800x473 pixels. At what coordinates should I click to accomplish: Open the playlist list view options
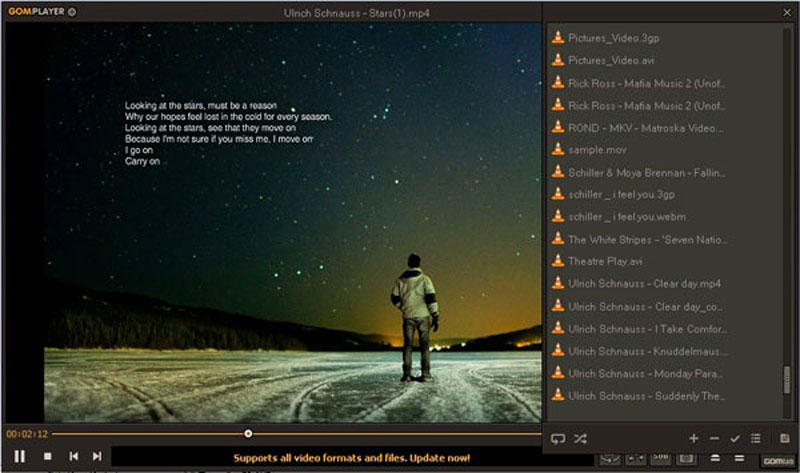click(x=756, y=438)
